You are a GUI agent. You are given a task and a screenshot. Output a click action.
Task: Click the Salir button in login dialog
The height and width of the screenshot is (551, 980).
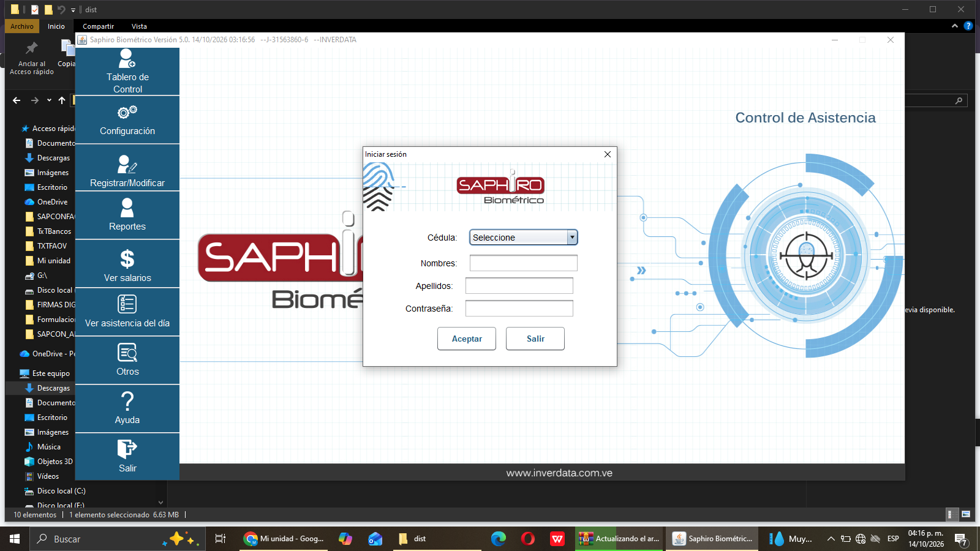click(535, 339)
